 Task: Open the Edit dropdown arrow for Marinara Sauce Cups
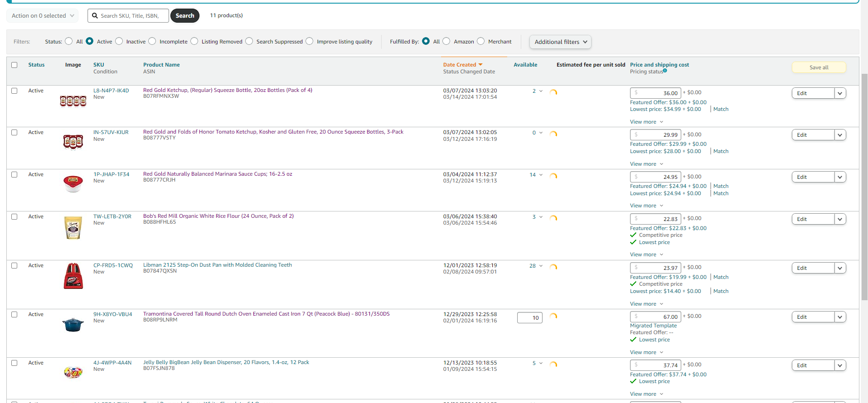(x=840, y=177)
